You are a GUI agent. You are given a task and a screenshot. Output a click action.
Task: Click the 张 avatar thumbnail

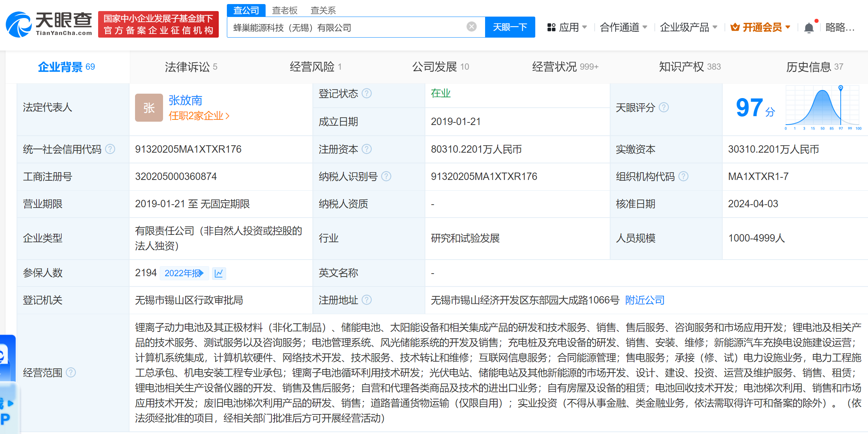[x=149, y=108]
